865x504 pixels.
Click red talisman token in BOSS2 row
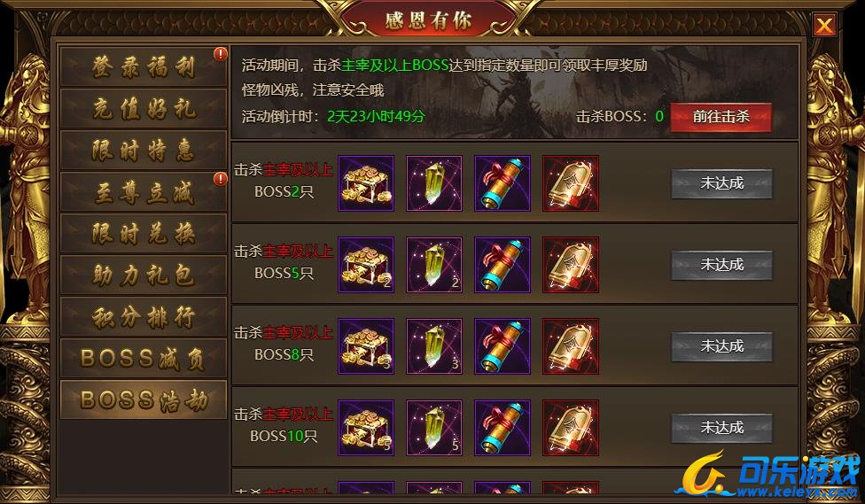571,183
